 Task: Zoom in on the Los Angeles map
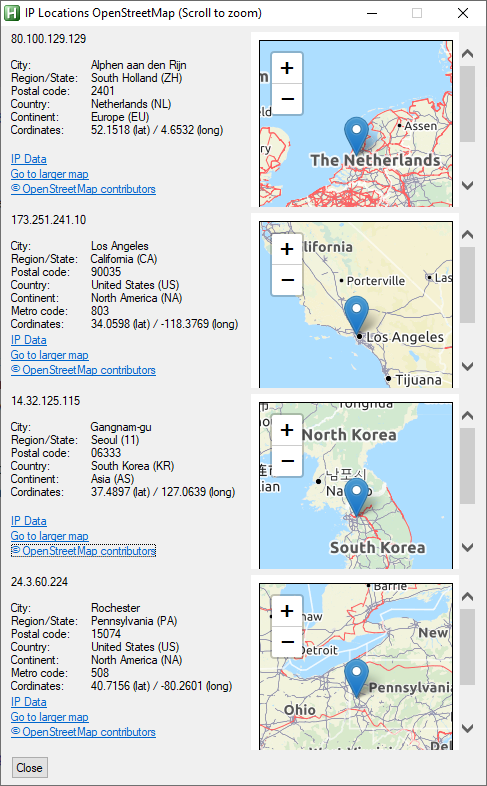287,249
